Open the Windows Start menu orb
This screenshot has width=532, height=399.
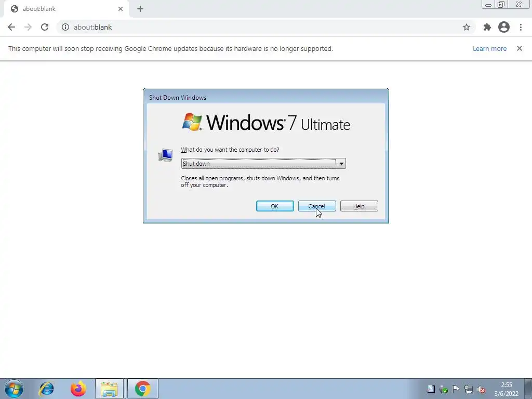14,389
